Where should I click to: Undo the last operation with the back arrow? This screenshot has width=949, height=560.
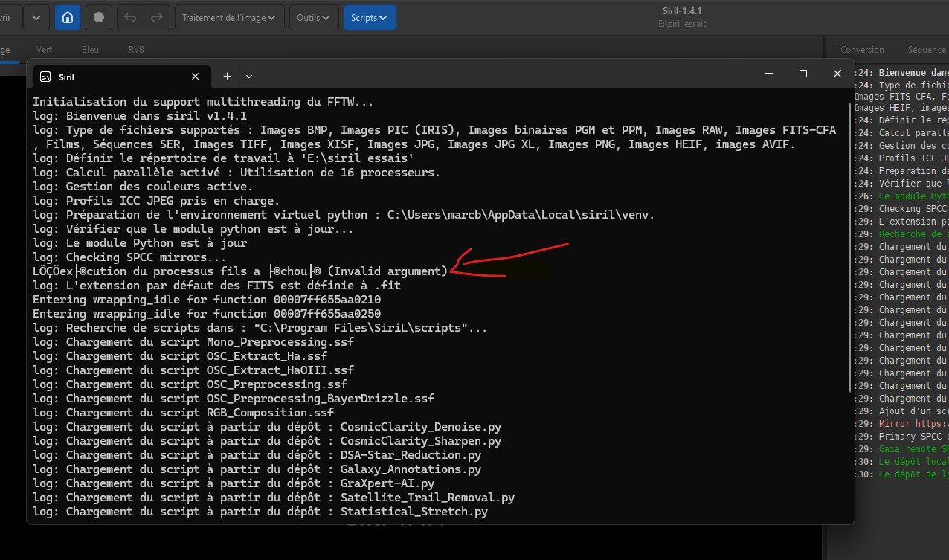[x=130, y=17]
